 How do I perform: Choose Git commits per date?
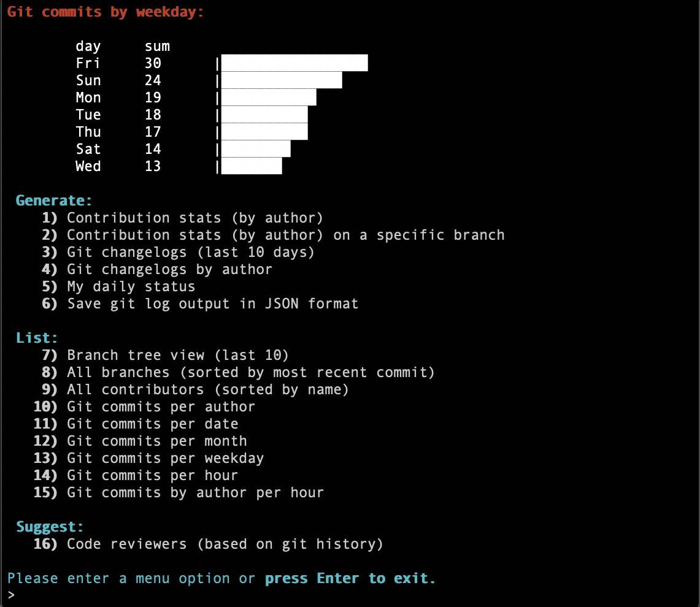click(152, 424)
